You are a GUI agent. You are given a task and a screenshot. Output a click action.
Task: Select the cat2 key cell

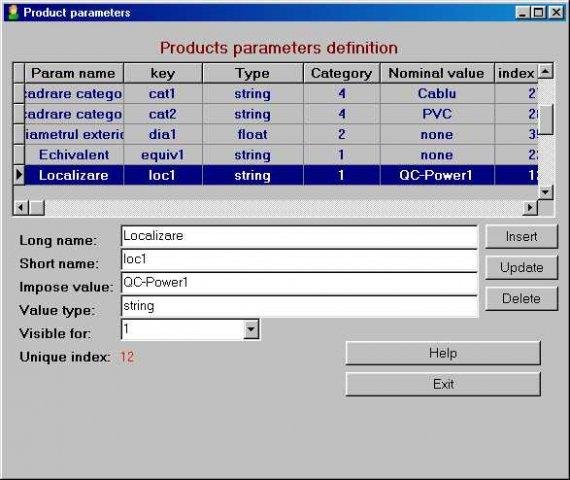click(162, 114)
